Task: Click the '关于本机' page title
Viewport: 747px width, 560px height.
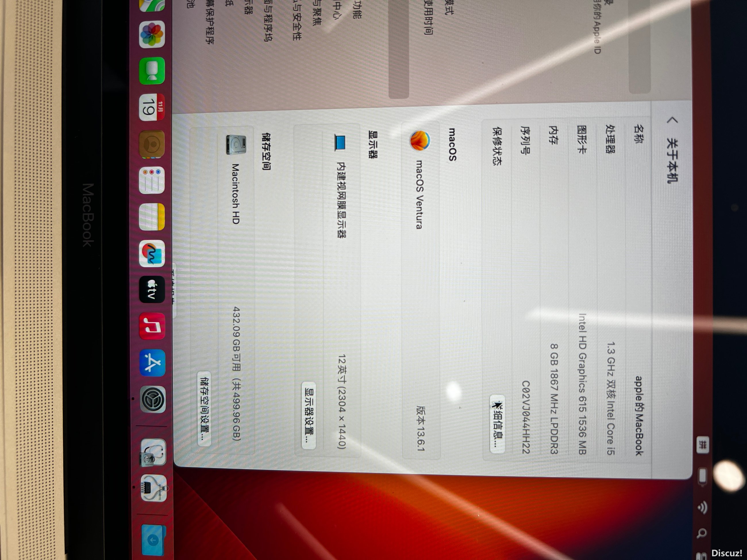Action: point(672,161)
